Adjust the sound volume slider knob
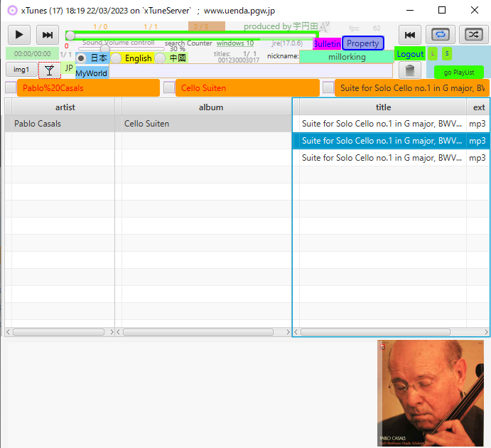Image resolution: width=491 pixels, height=448 pixels. pyautogui.click(x=105, y=49)
